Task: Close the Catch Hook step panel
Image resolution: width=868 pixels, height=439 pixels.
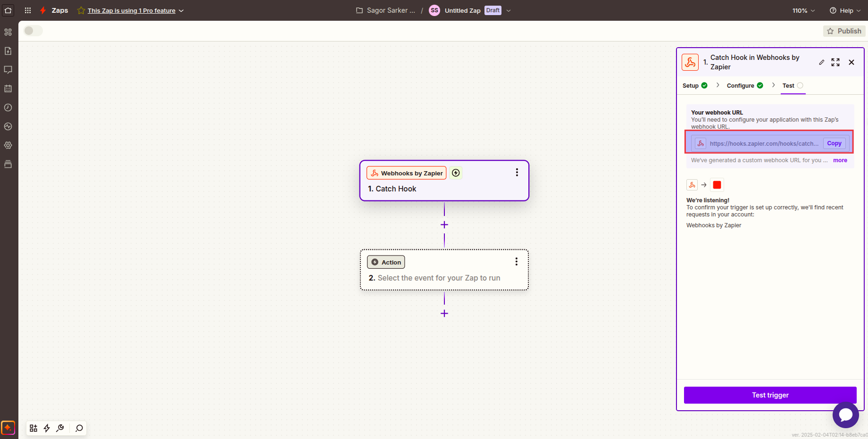Action: tap(851, 62)
